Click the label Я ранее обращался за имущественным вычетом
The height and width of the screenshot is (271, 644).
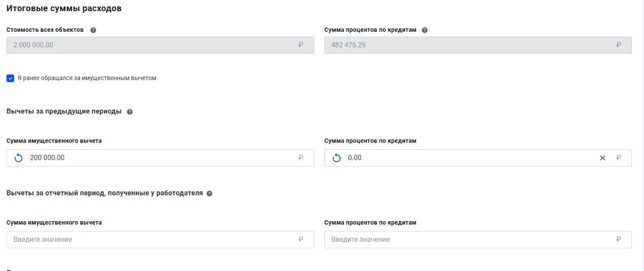(x=87, y=79)
